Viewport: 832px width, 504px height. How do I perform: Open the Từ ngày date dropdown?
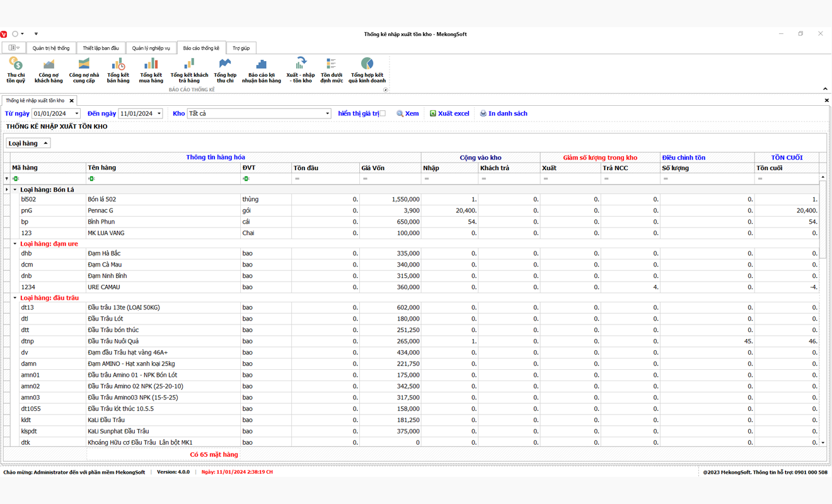click(77, 114)
